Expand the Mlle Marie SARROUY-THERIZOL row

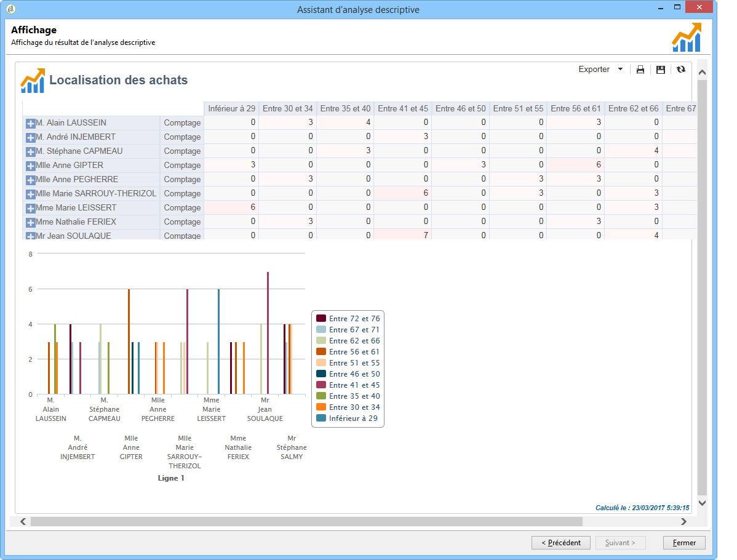coord(30,194)
